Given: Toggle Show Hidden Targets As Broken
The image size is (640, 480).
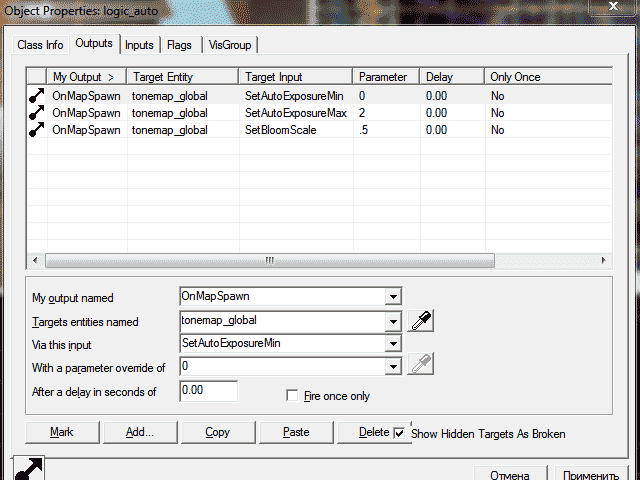Looking at the screenshot, I should point(400,433).
